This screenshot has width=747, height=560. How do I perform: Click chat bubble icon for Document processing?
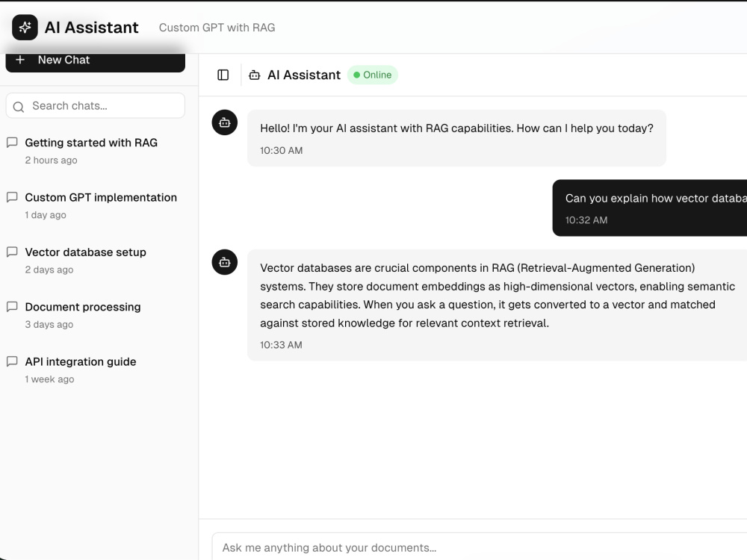(12, 307)
